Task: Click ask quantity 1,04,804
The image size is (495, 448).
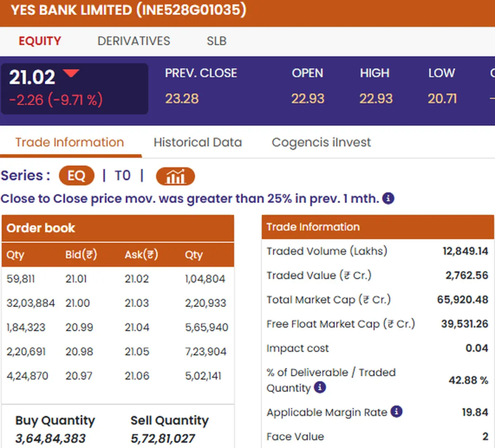Action: 205,279
